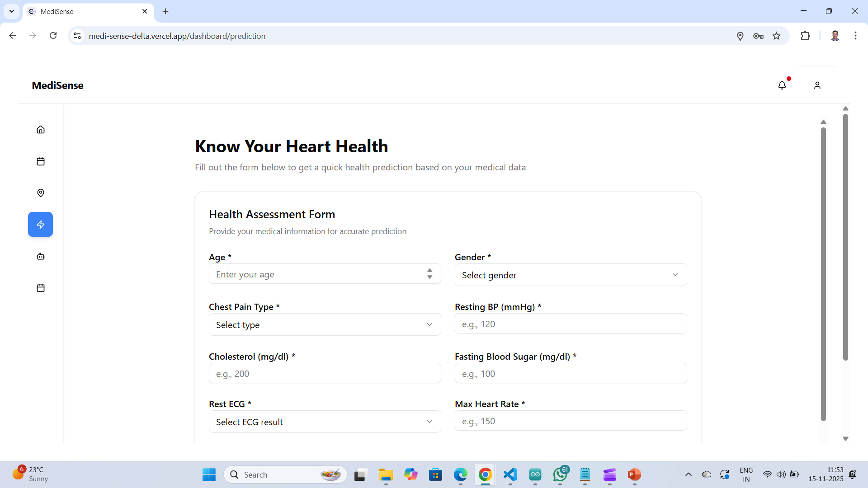
Task: Open the AI bot assistant from the sidebar
Action: pyautogui.click(x=40, y=256)
